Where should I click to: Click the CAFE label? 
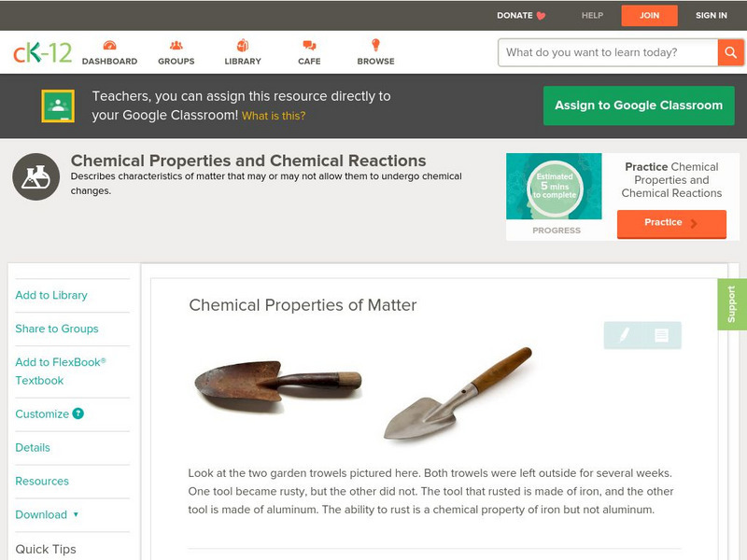click(x=309, y=62)
